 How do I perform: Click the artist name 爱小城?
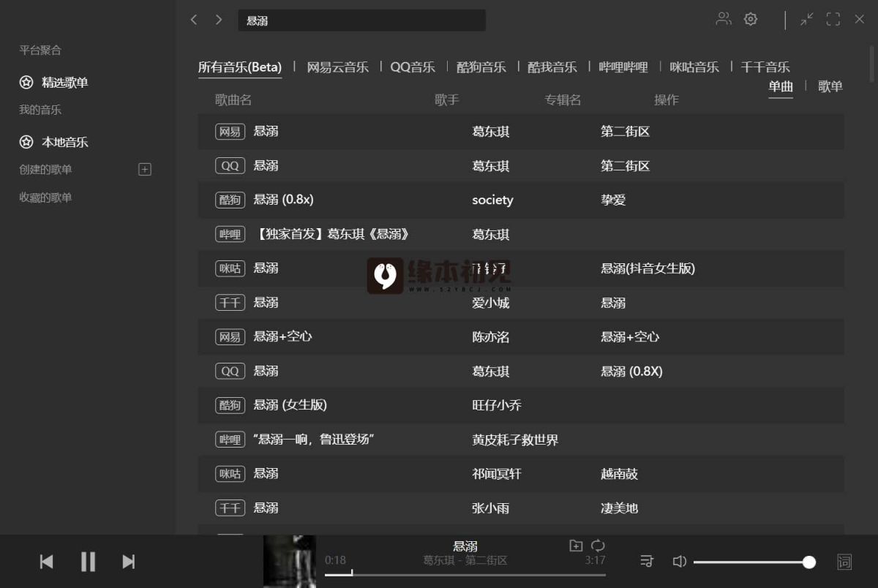(491, 303)
